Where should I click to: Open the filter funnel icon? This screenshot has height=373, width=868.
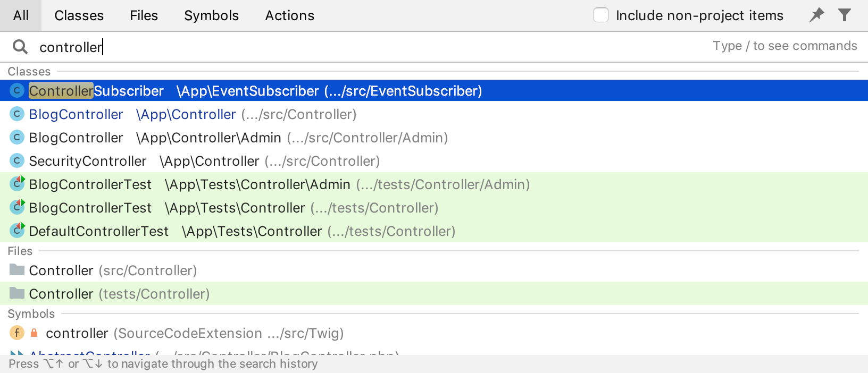click(845, 15)
